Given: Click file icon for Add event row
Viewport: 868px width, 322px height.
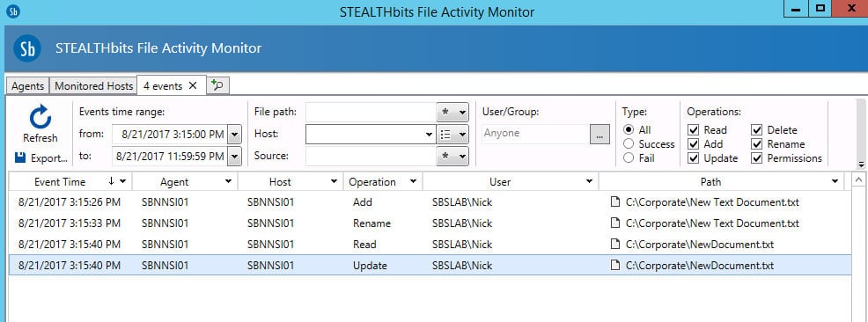Looking at the screenshot, I should tap(614, 202).
